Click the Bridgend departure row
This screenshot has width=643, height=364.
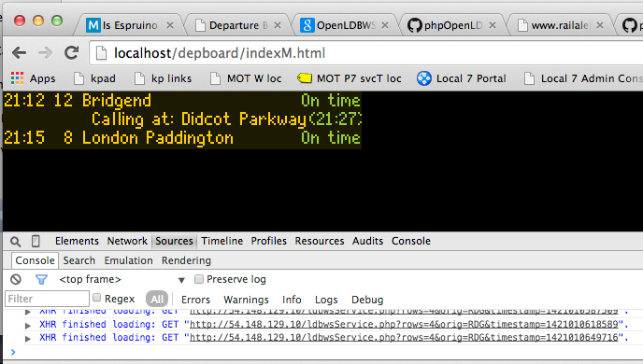pyautogui.click(x=182, y=101)
